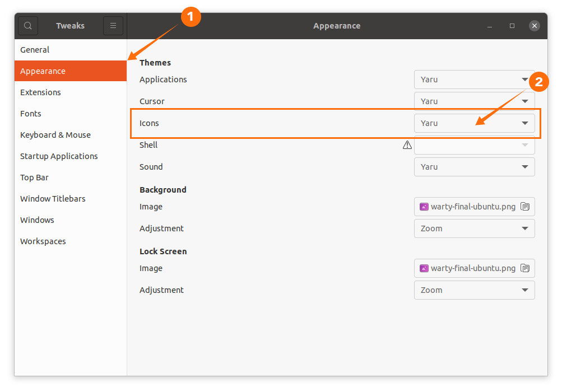The height and width of the screenshot is (392, 562).
Task: Open the Lock Screen Adjustment dropdown
Action: 474,290
